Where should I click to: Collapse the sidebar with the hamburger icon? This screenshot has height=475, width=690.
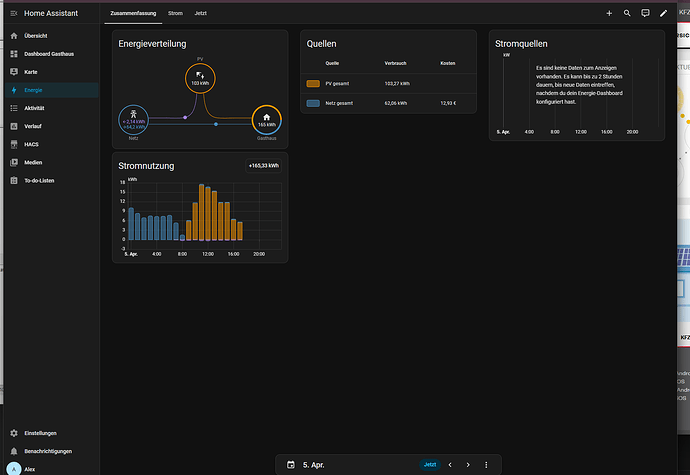point(13,14)
